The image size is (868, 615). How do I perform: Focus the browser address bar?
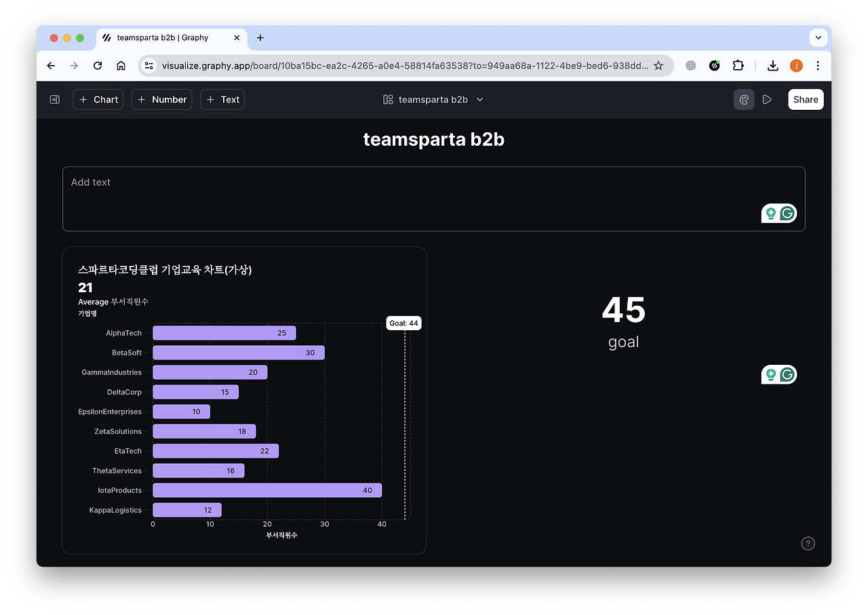point(405,66)
